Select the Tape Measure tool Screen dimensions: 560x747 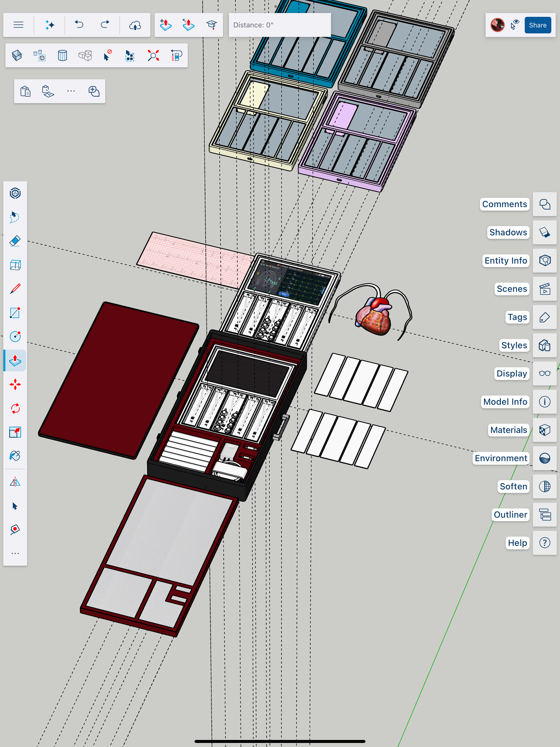tap(15, 529)
